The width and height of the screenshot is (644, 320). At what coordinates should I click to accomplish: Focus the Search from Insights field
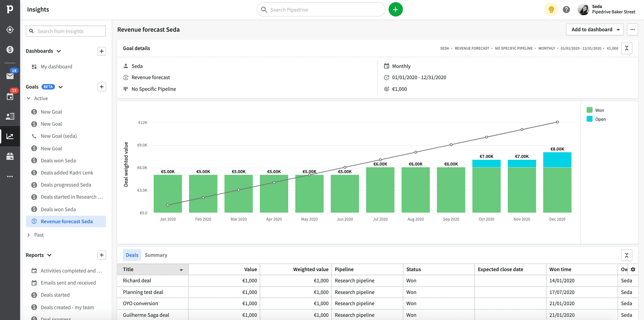tap(66, 31)
